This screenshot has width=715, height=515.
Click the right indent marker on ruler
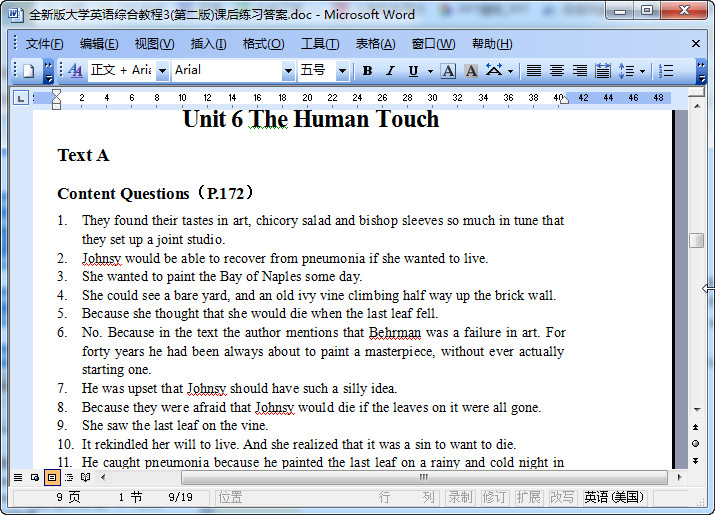(x=564, y=100)
